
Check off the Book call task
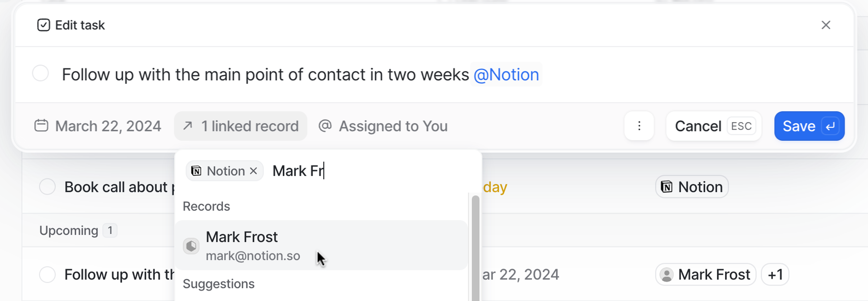click(x=47, y=187)
